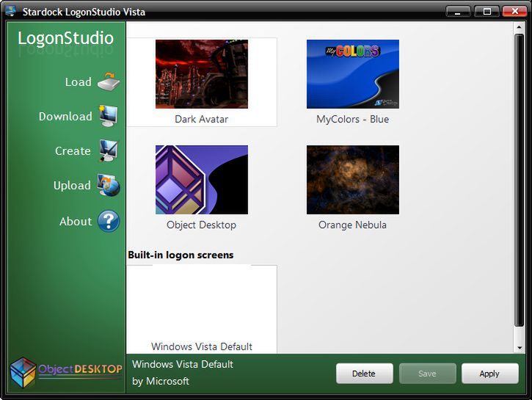
Task: Click the Create paintbrush monitor icon
Action: (x=109, y=150)
